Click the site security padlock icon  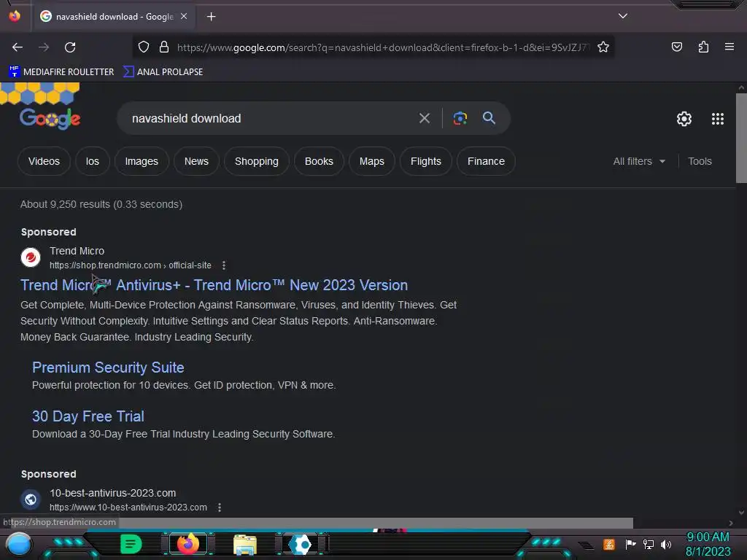tap(164, 47)
